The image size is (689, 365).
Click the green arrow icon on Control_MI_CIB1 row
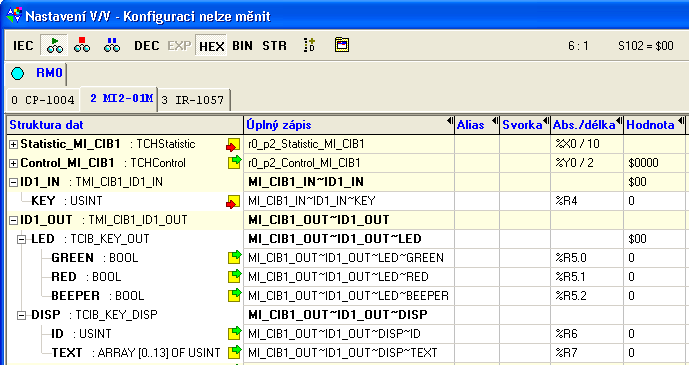tap(234, 163)
